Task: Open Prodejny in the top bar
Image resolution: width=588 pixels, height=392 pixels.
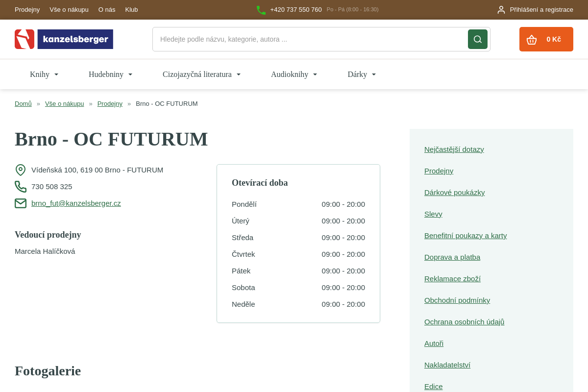Action: coord(27,10)
